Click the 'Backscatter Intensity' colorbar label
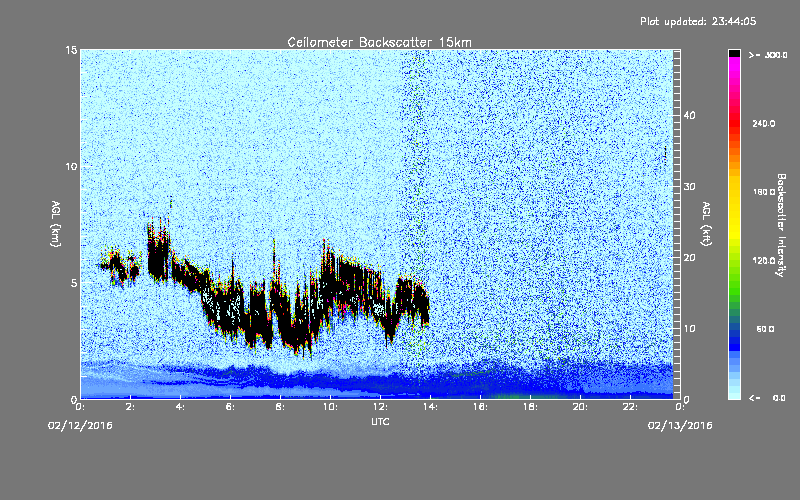 [x=781, y=225]
